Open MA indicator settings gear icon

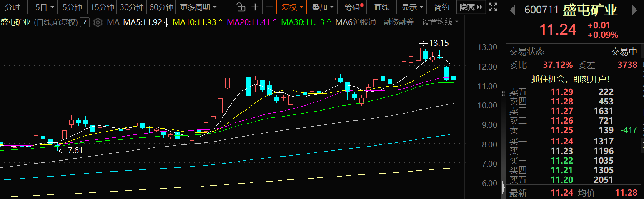pos(98,22)
